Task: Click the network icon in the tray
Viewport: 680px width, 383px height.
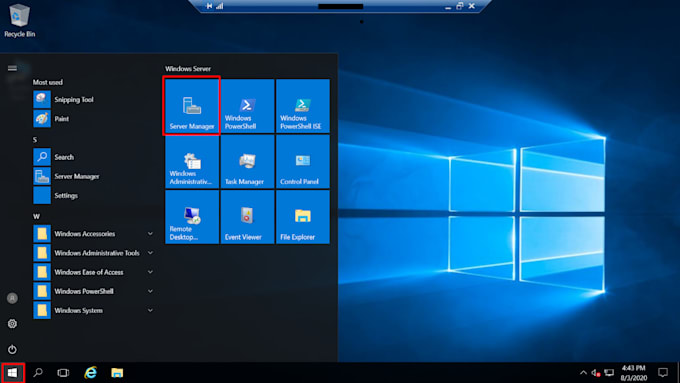Action: click(609, 373)
